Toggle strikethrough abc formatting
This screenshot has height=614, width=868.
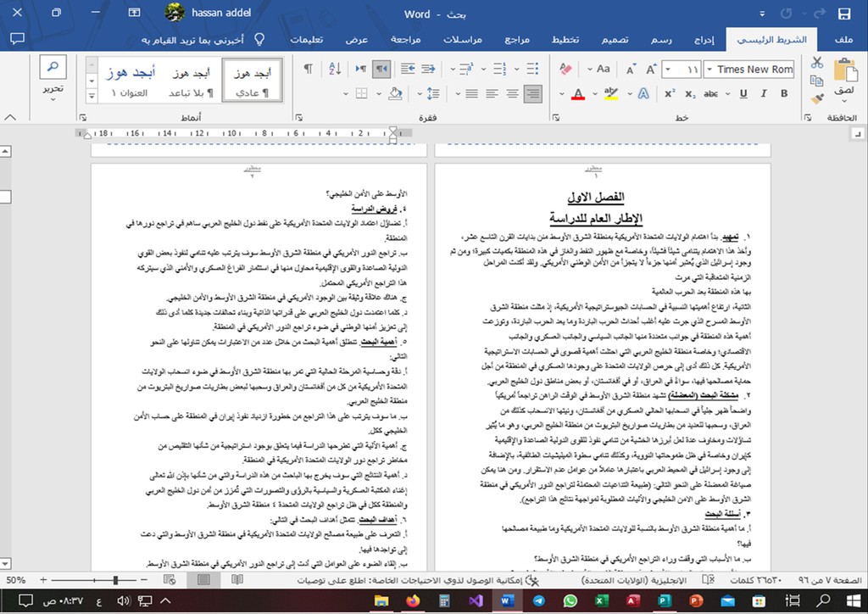(711, 93)
